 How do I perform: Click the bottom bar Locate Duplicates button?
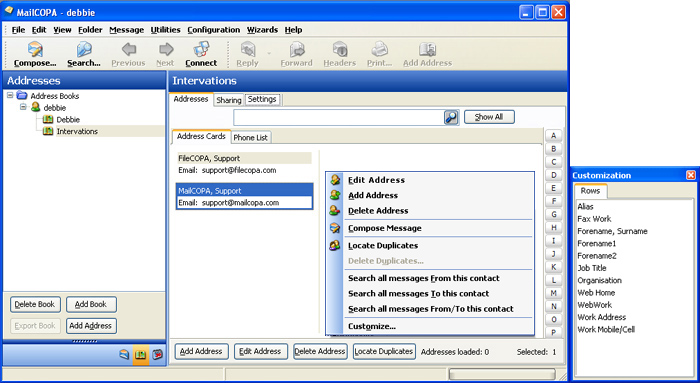click(384, 352)
